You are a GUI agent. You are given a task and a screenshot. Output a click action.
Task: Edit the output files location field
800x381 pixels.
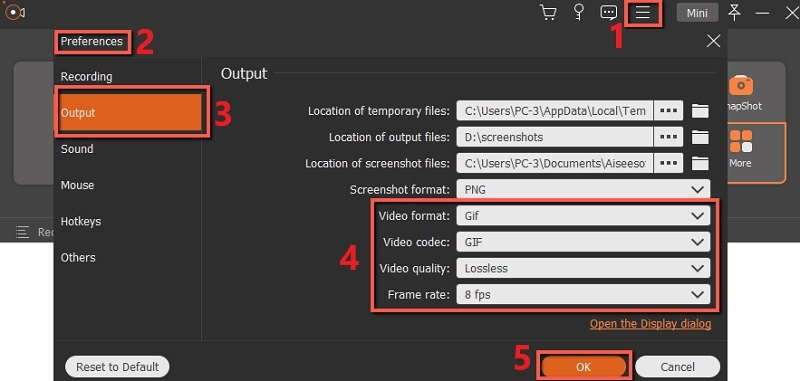(x=555, y=137)
